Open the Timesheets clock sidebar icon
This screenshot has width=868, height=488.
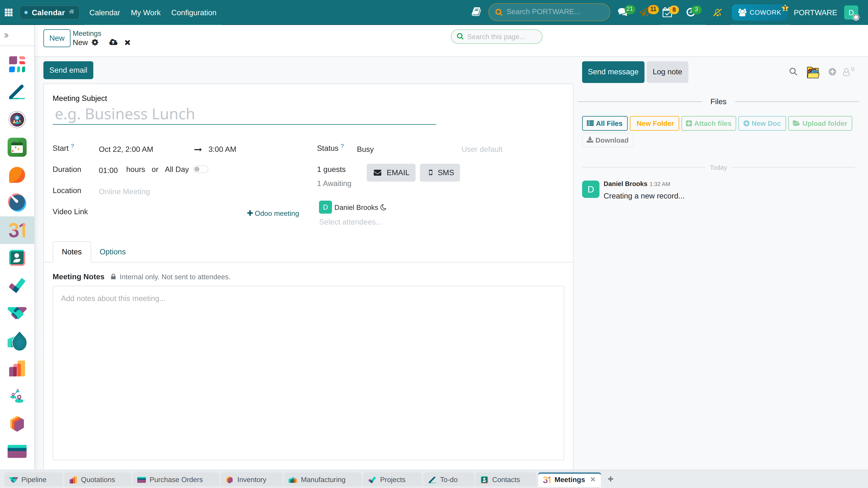point(17,203)
